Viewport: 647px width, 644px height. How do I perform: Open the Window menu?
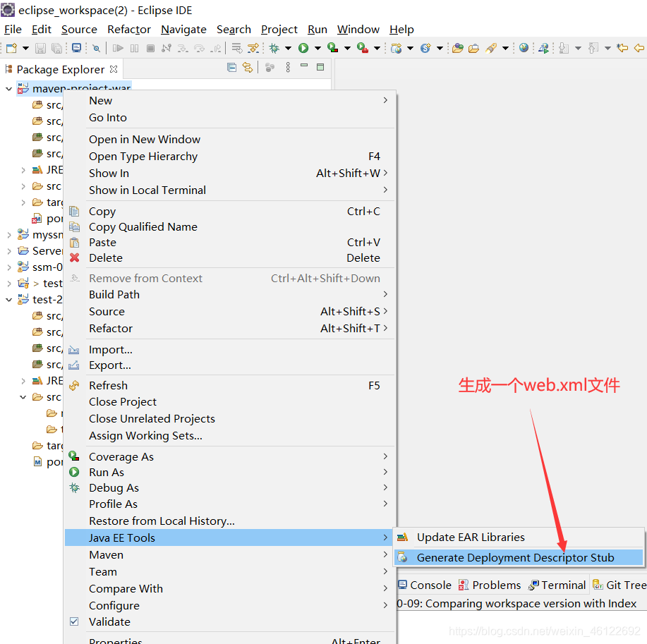358,30
